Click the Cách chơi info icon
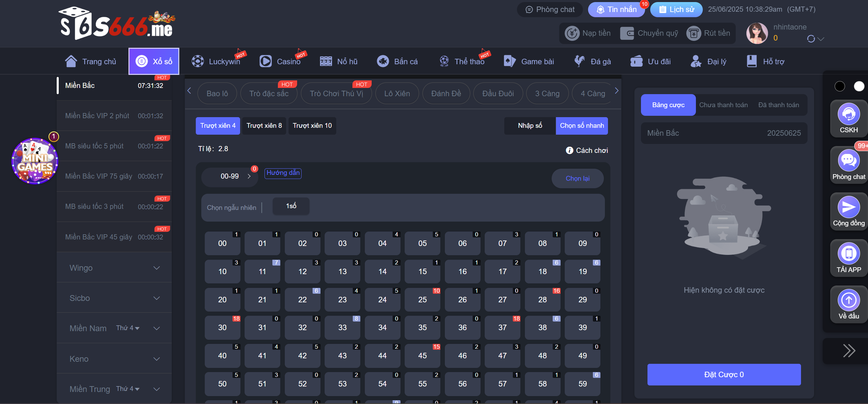This screenshot has height=404, width=868. coord(569,150)
